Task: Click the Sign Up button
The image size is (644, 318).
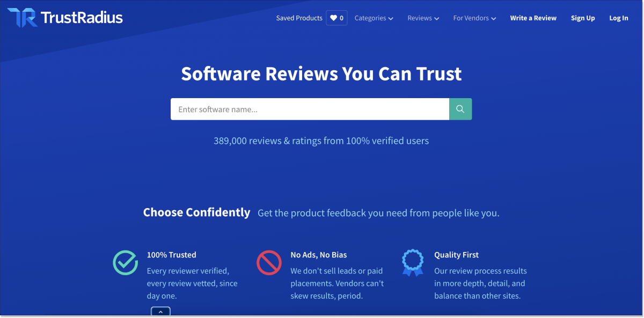Action: tap(583, 18)
